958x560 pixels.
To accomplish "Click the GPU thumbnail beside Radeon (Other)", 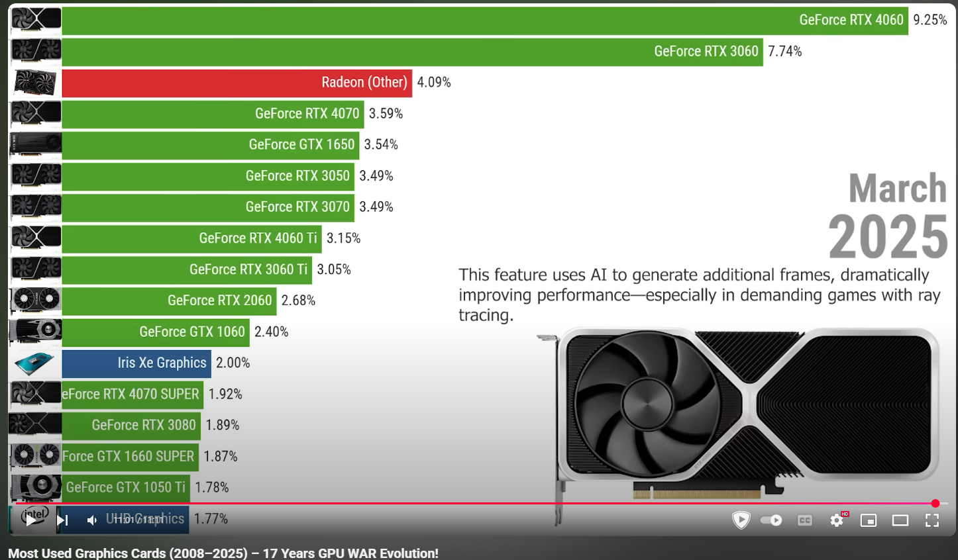I will pyautogui.click(x=36, y=83).
